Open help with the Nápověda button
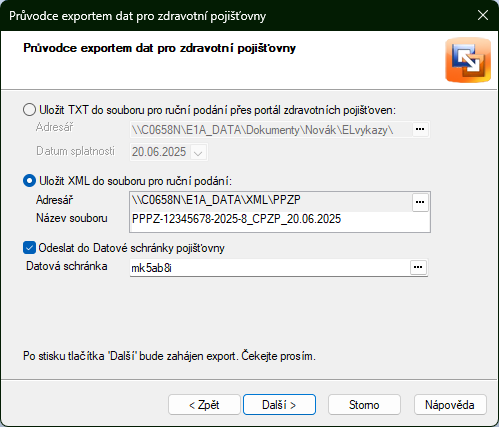Screen dimensions: 499x427 coord(450,405)
